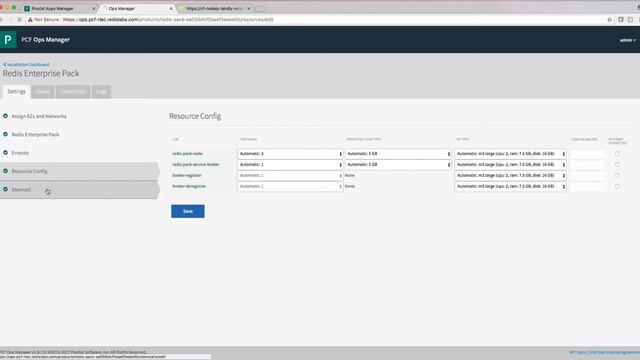Close the Pivotal Apps Manager browser tab
This screenshot has height=360, width=640.
[x=93, y=8]
